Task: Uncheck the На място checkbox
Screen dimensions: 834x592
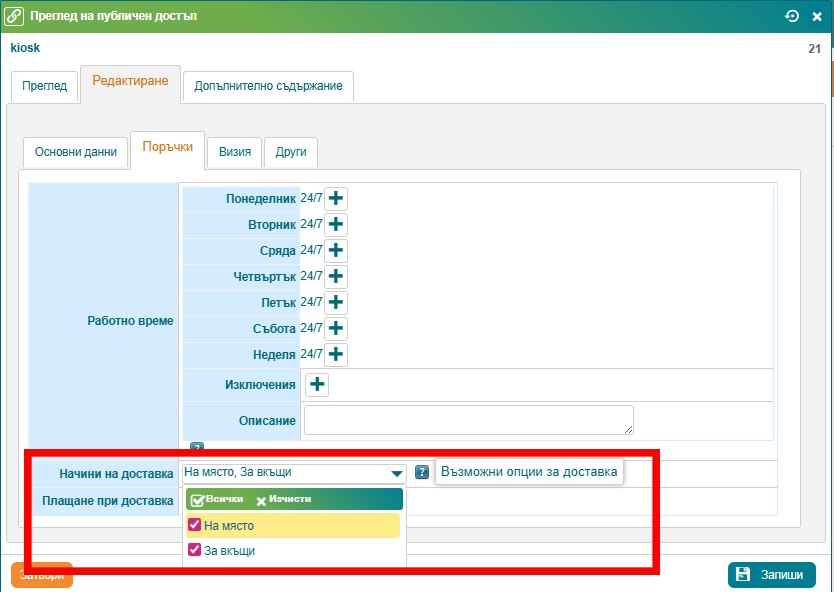Action: pos(195,525)
